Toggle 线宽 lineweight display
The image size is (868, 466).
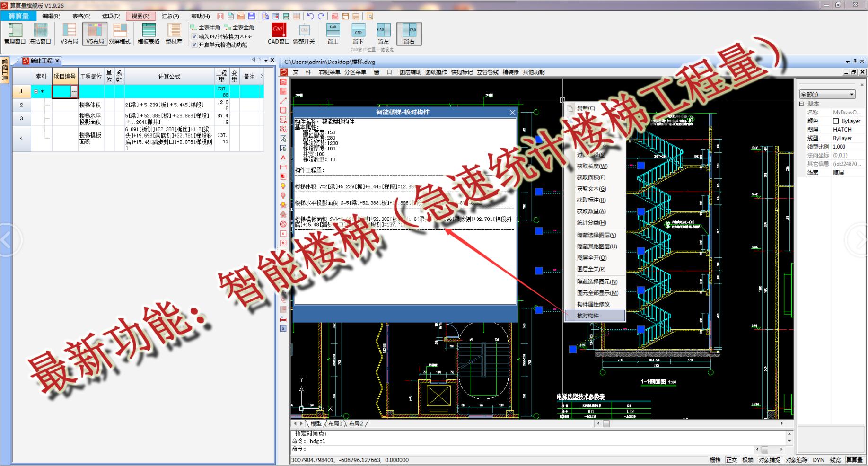click(836, 460)
